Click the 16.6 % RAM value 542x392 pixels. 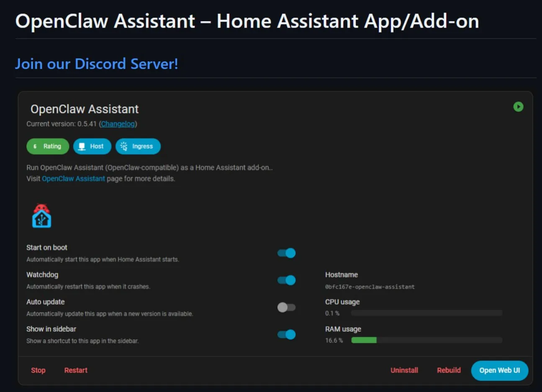coord(334,341)
